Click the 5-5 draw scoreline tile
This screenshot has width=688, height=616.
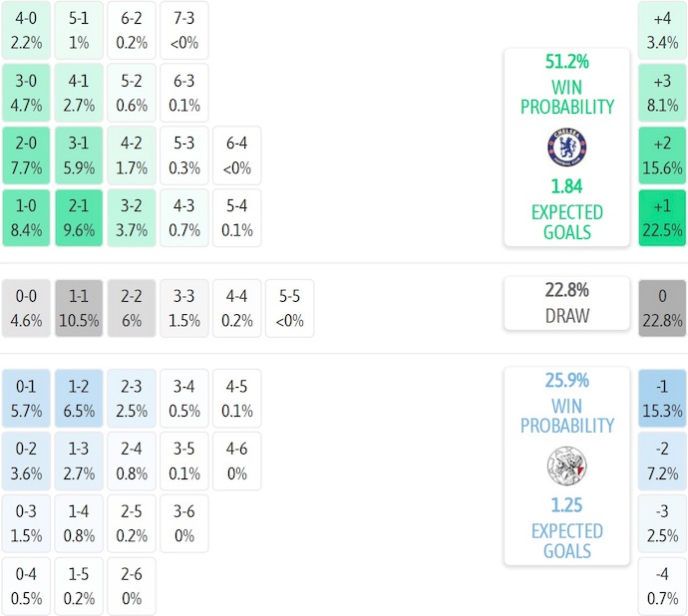[289, 308]
